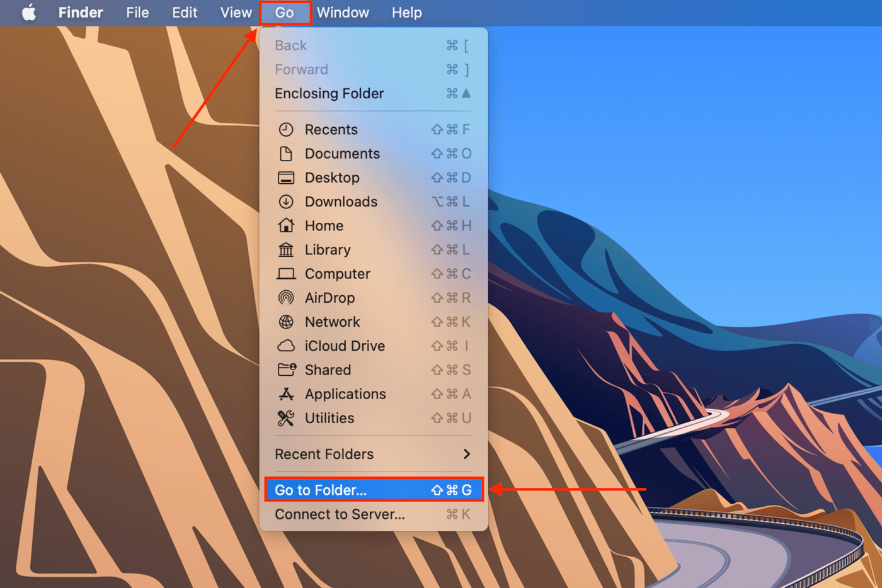Click the iCloud Drive cloud icon

286,346
